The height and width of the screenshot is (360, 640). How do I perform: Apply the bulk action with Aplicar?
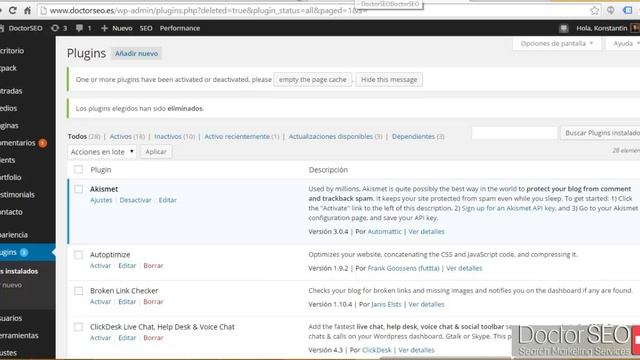pyautogui.click(x=156, y=152)
